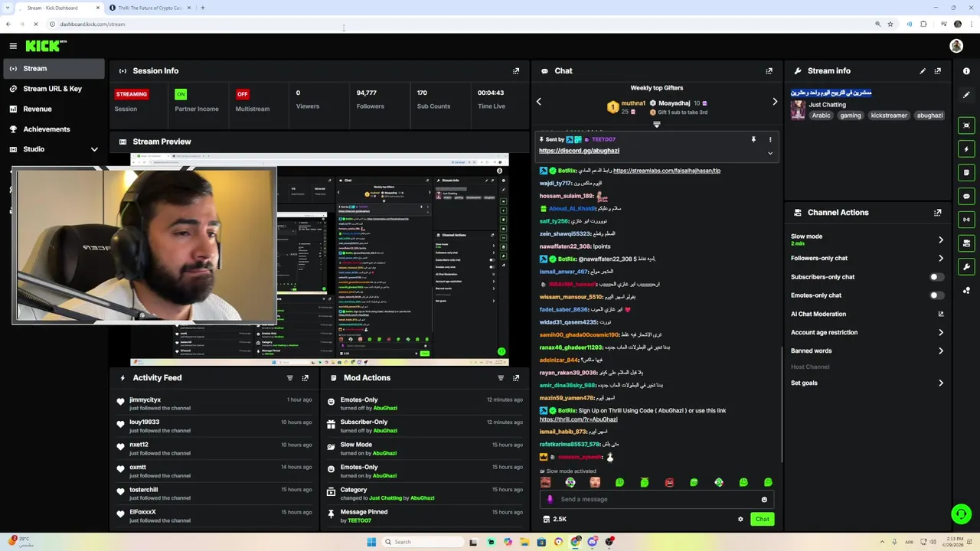The width and height of the screenshot is (980, 551).
Task: Open Mod Actions filter options
Action: tap(501, 378)
